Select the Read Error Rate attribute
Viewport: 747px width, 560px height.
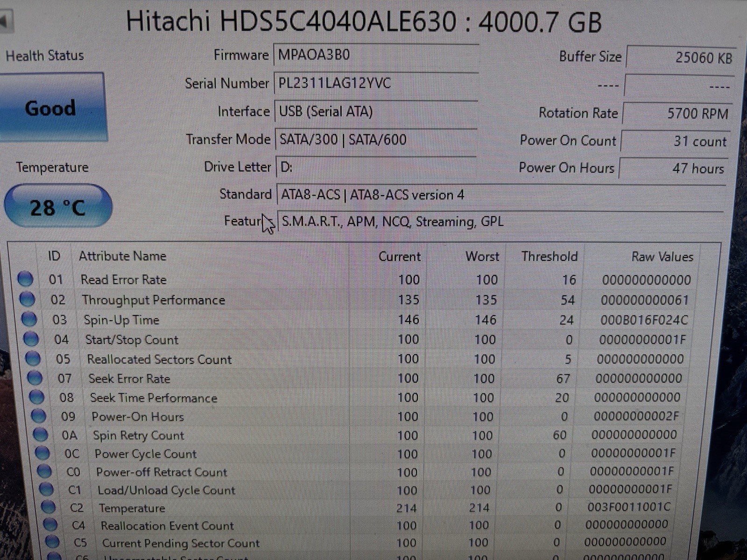pyautogui.click(x=123, y=280)
